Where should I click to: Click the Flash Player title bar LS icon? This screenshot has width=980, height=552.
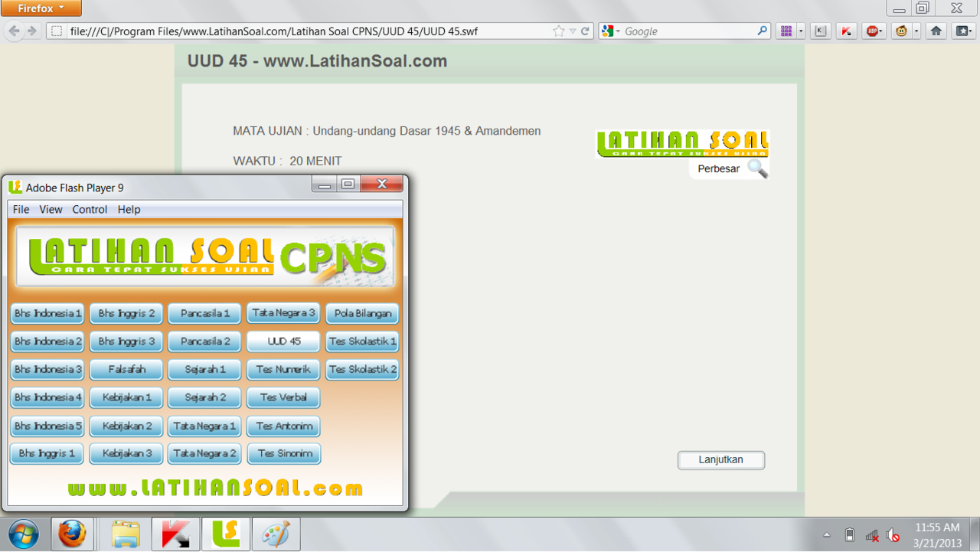(x=15, y=187)
